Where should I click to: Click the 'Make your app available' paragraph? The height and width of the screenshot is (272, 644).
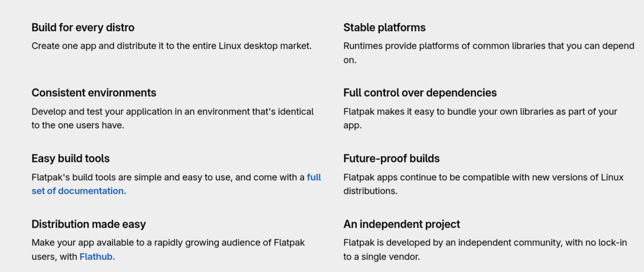tap(168, 249)
